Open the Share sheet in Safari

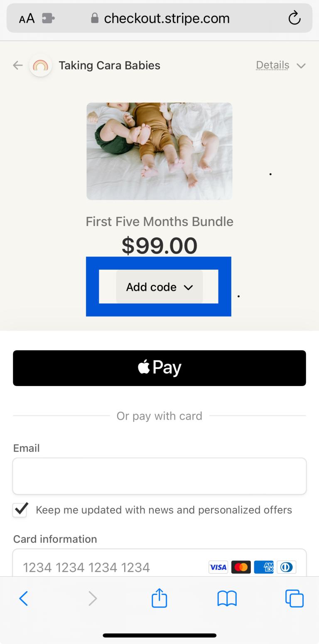pos(159,598)
